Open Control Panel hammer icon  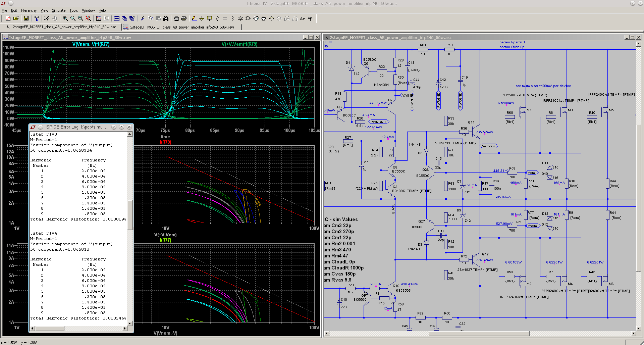(36, 18)
